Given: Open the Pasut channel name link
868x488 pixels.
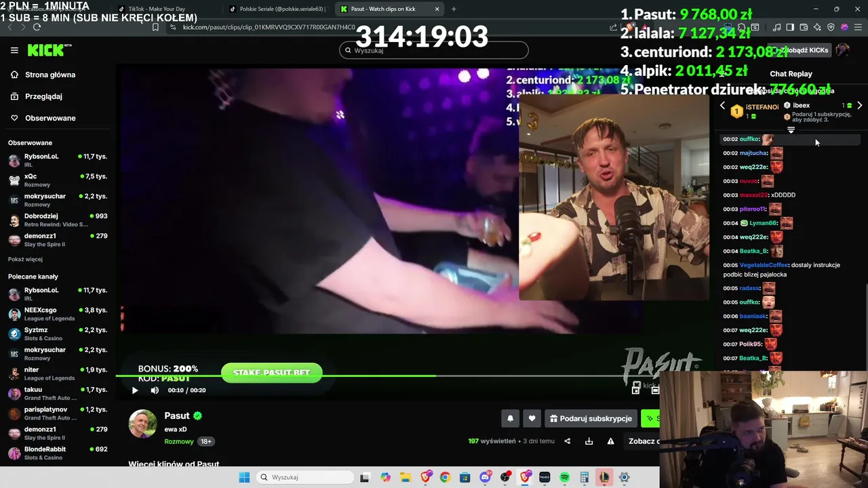Looking at the screenshot, I should 176,415.
